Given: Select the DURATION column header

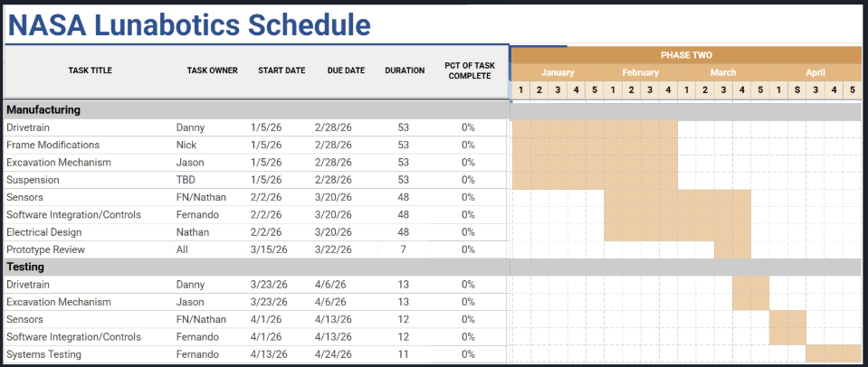Looking at the screenshot, I should (405, 71).
